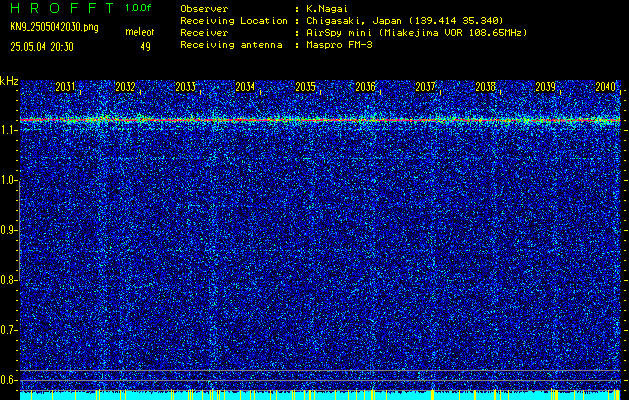The image size is (629, 400).
Task: Click the Receiving Location field label
Action: coord(234,20)
